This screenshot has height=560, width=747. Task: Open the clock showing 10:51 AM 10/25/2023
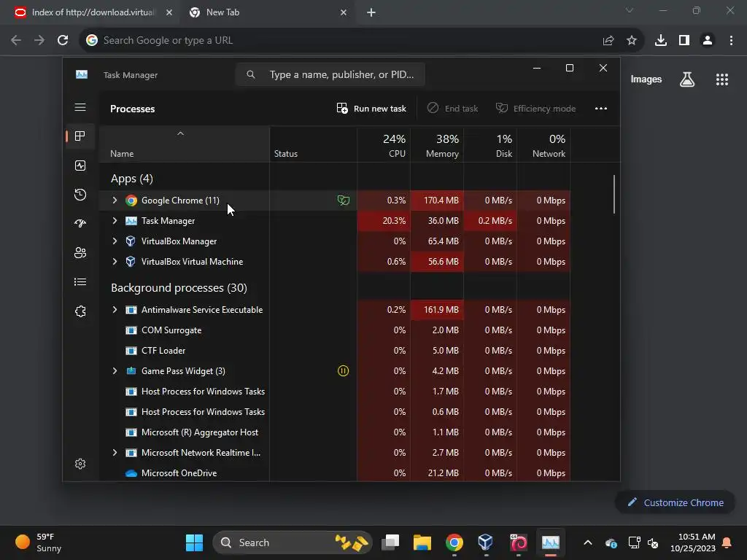693,542
